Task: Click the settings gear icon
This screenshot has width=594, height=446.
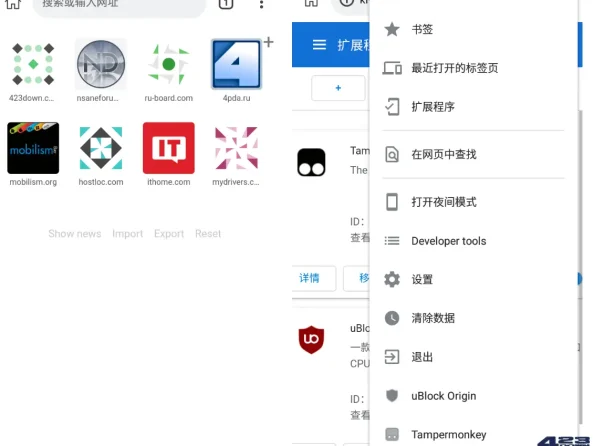Action: pyautogui.click(x=392, y=280)
